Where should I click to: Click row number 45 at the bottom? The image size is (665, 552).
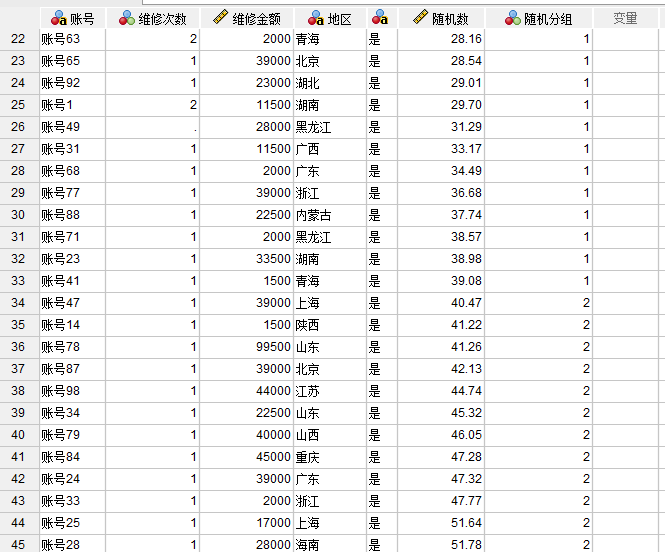click(19, 544)
